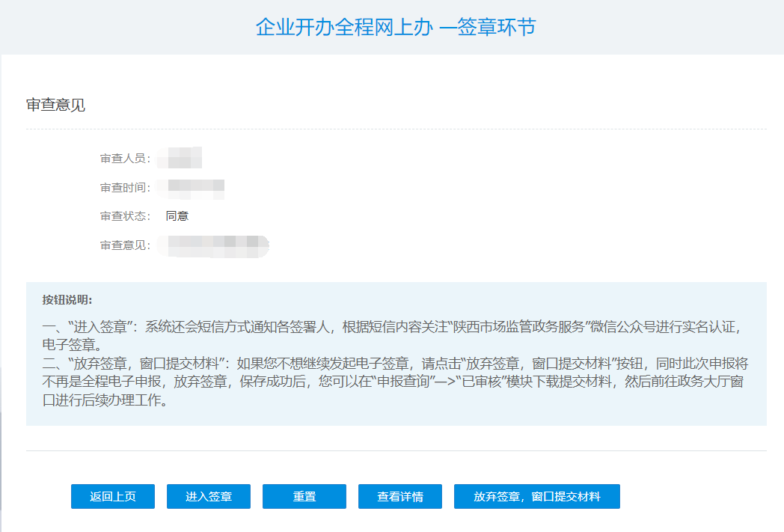The height and width of the screenshot is (532, 784).
Task: Click the light blue header banner area
Action: [x=392, y=26]
